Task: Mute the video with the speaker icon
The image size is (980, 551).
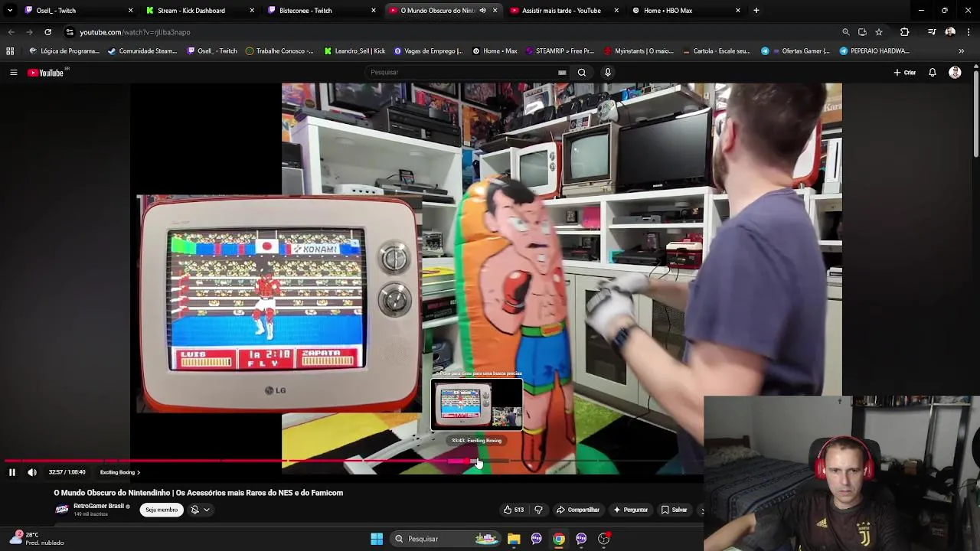Action: 32,472
